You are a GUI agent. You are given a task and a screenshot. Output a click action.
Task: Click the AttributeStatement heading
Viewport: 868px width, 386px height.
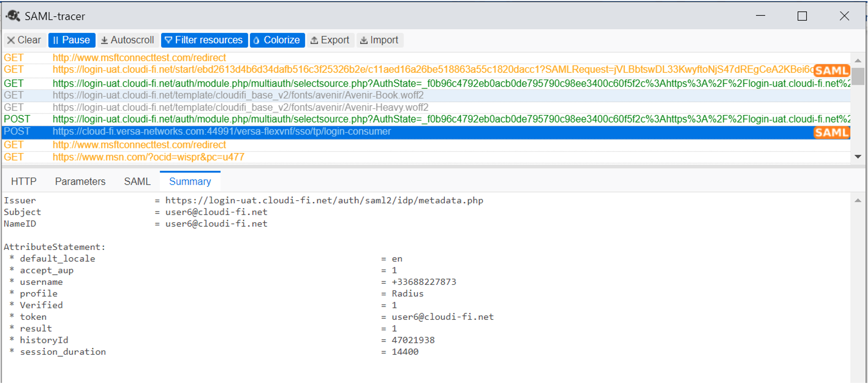(x=55, y=247)
